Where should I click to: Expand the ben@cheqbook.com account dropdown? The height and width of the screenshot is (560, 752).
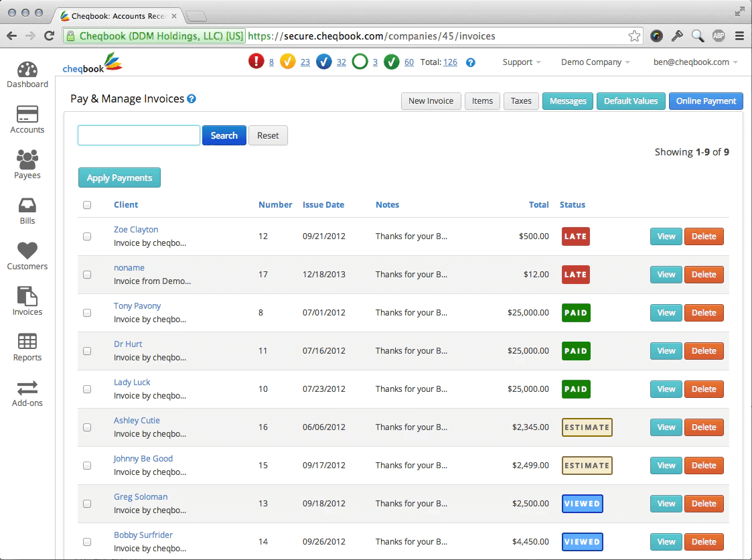(x=695, y=62)
